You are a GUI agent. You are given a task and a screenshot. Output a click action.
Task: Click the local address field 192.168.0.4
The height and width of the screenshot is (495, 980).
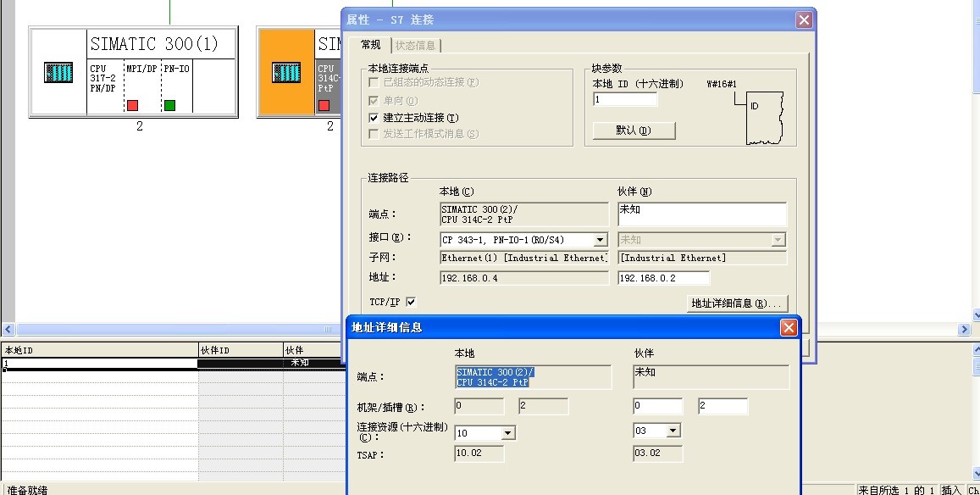click(x=524, y=278)
